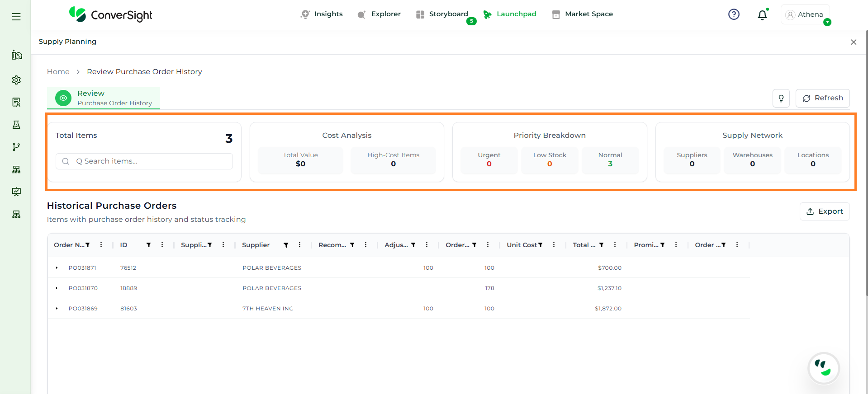Open Unit Cost column options menu
Screen dimensions: 868x394
click(x=554, y=245)
